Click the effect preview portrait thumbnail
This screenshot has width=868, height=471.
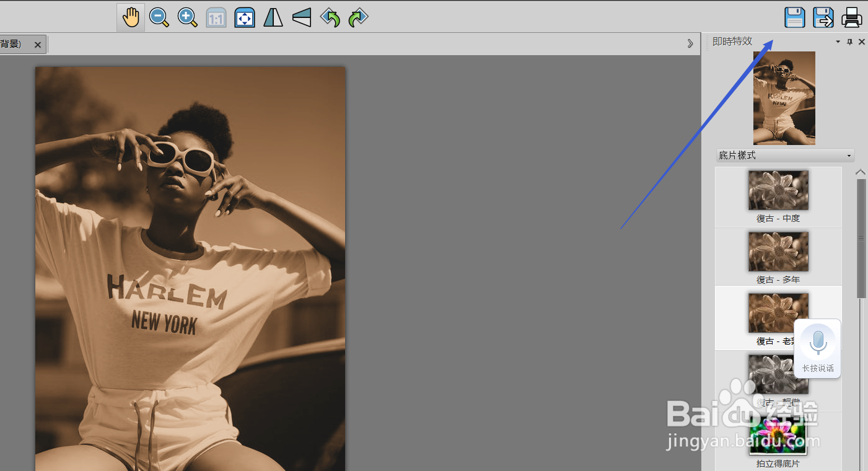pyautogui.click(x=784, y=98)
